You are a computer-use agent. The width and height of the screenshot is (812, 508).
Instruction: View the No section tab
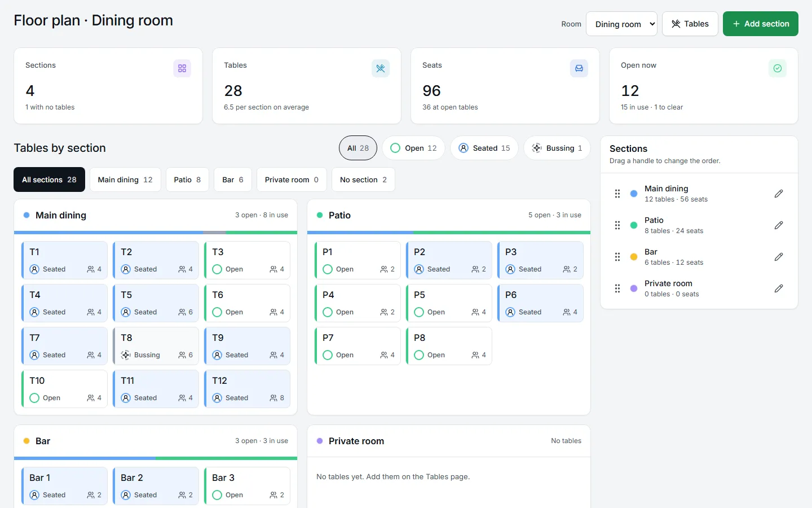[363, 179]
